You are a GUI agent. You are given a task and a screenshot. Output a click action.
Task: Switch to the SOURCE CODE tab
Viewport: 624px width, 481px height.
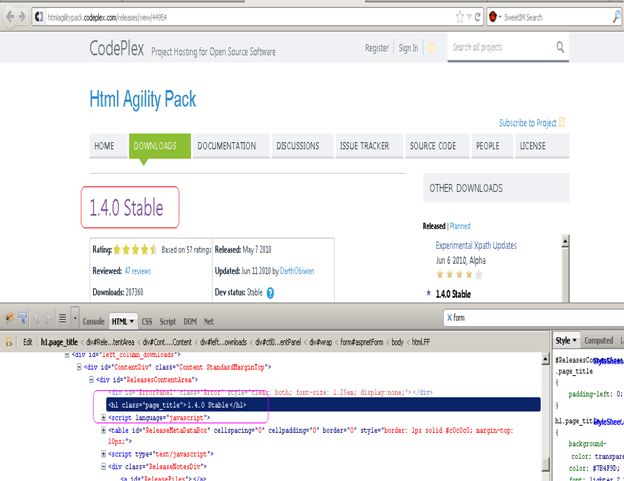coord(437,146)
